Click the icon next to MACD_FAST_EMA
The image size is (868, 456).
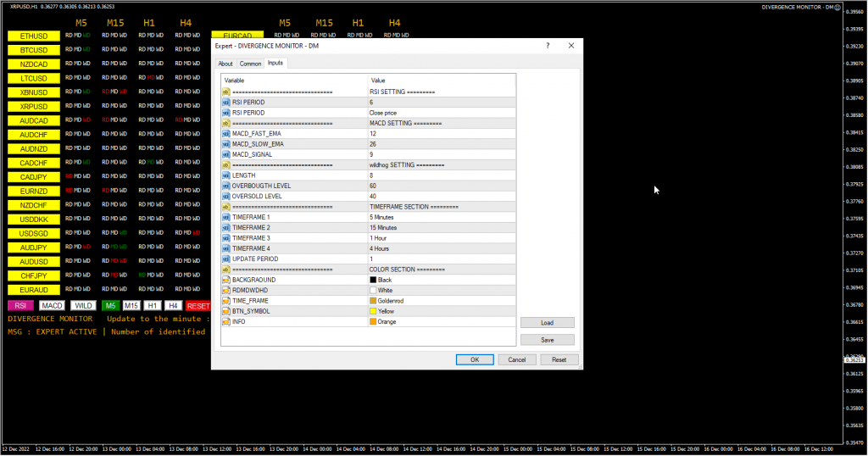[x=226, y=133]
